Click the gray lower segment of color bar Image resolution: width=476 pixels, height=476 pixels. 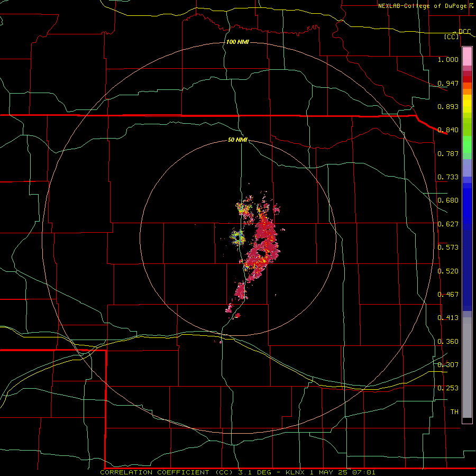click(x=467, y=368)
